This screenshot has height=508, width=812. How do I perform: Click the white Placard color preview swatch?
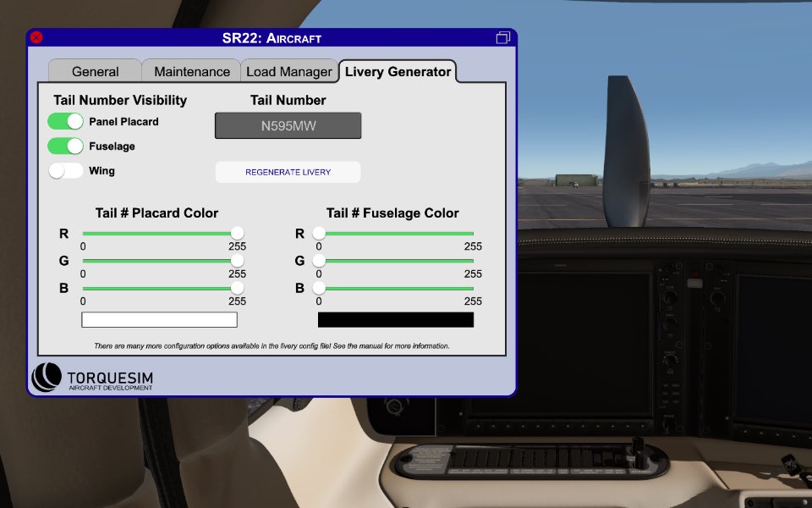(160, 320)
